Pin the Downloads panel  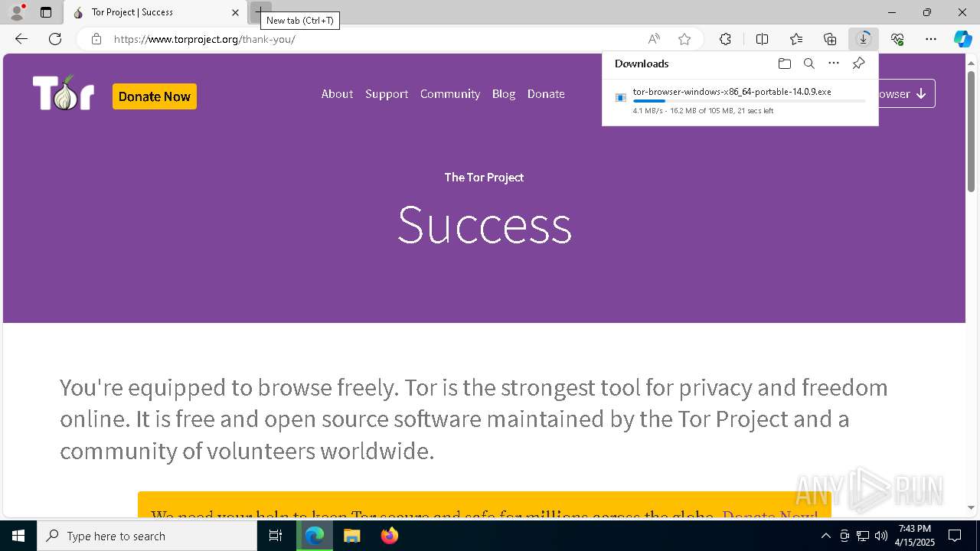click(858, 64)
